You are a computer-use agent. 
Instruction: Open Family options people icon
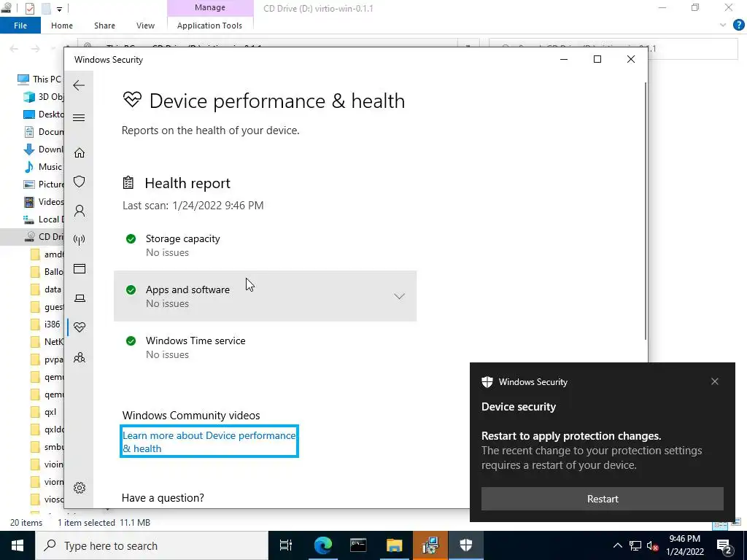[79, 357]
